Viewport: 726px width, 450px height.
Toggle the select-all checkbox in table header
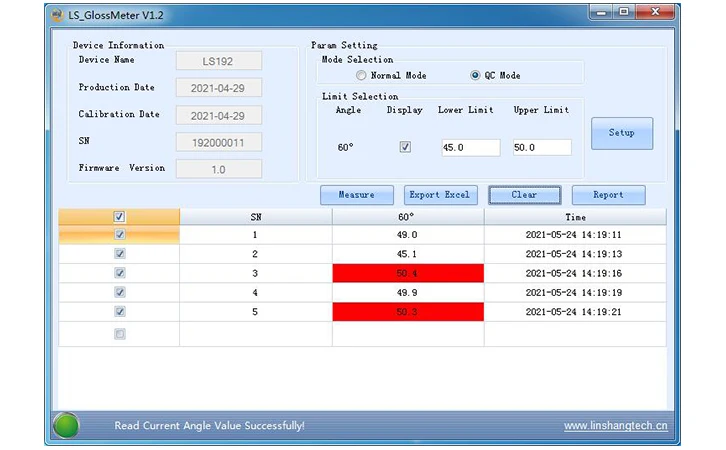119,217
